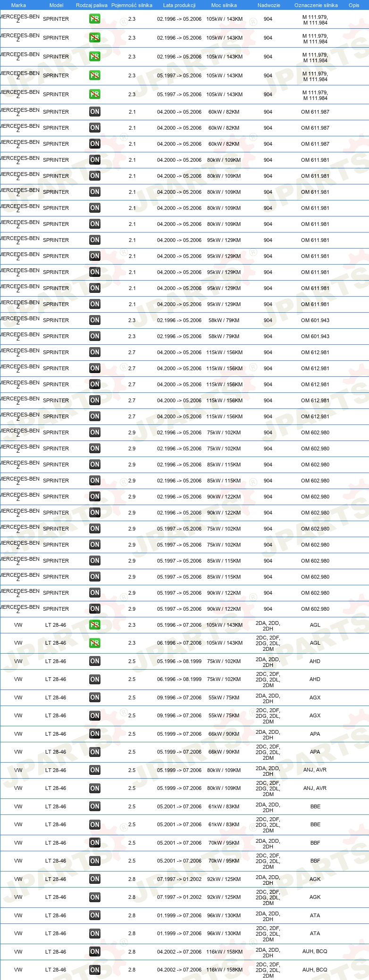
Task: Select the date cell 06.1996 -> 08.1999
Action: (179, 679)
